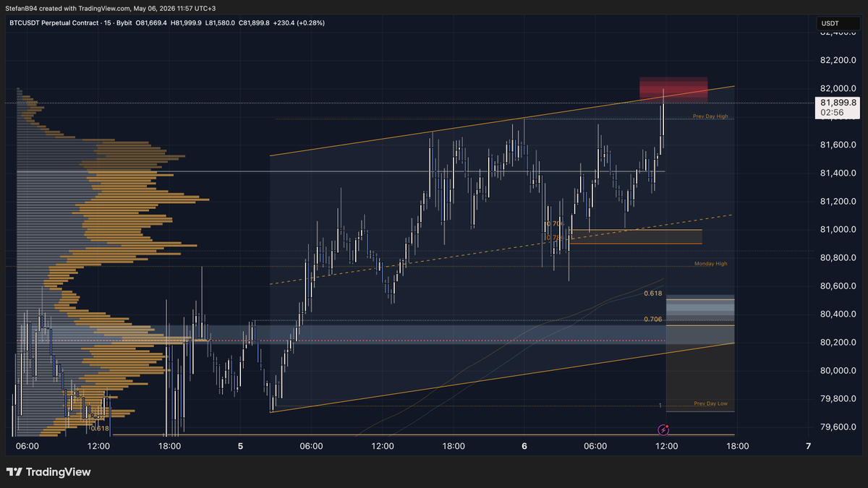Click the current price label 81,899.8 on axis
The image size is (868, 488).
pos(838,103)
